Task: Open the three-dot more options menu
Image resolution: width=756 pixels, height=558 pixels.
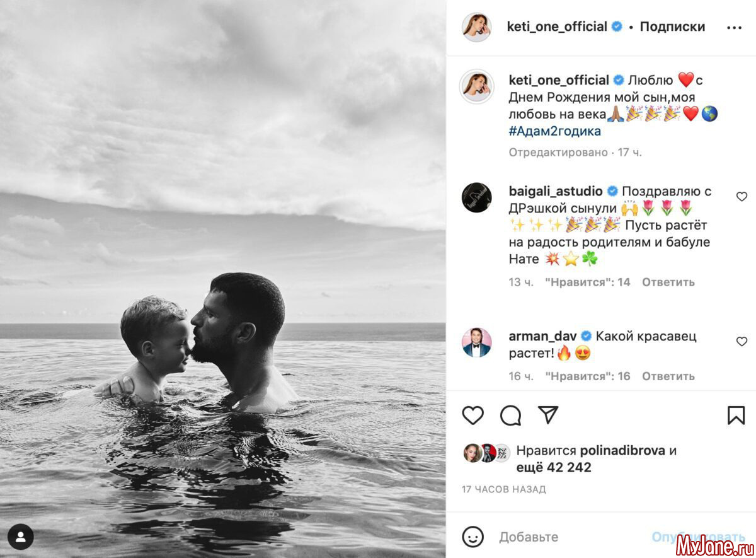Action: pos(734,28)
